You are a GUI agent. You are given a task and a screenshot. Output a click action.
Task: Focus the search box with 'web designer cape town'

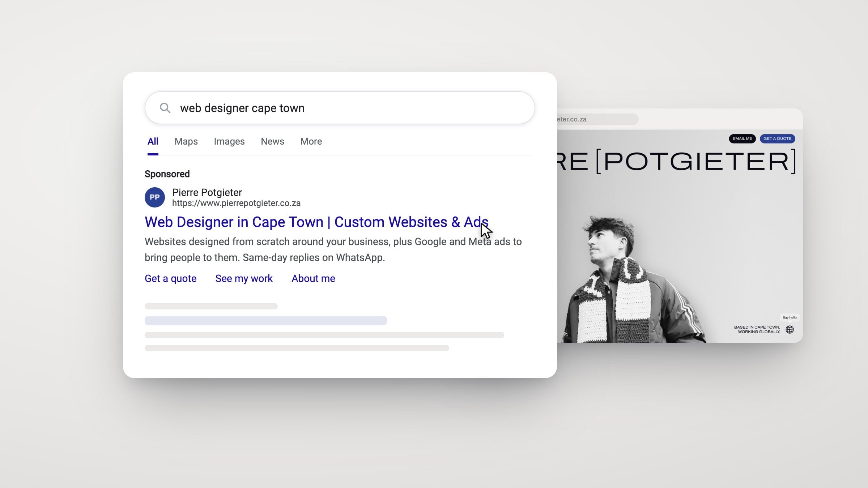click(340, 108)
